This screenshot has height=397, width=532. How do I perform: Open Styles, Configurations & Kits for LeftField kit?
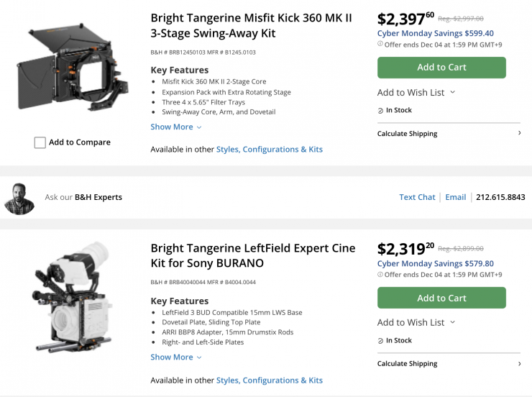(269, 380)
